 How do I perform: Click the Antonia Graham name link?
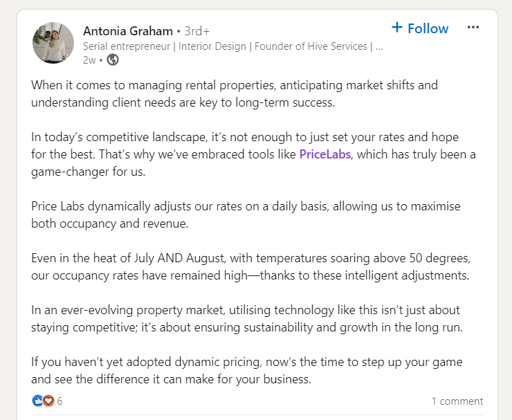tap(128, 31)
